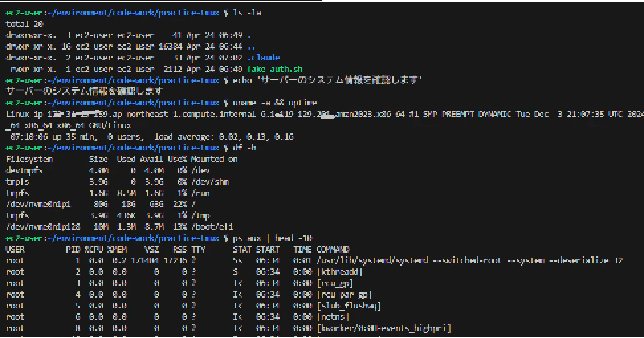Click the "/dev/nvme0n1p1" filesystem name
This screenshot has width=644, height=338.
38,204
